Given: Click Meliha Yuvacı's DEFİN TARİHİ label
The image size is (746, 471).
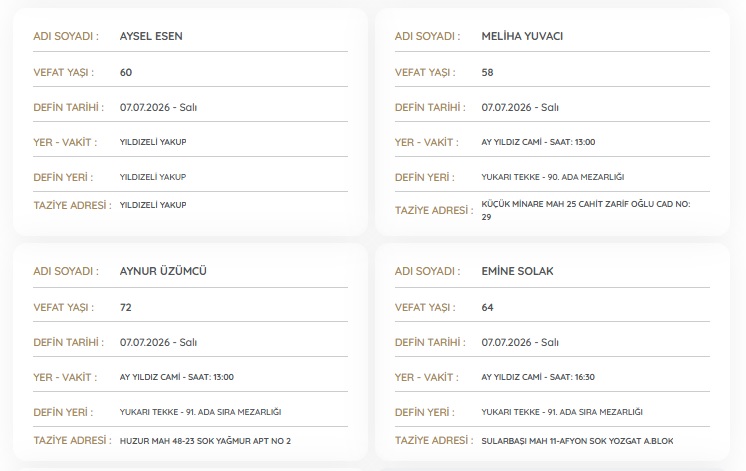Looking at the screenshot, I should click(x=430, y=108).
